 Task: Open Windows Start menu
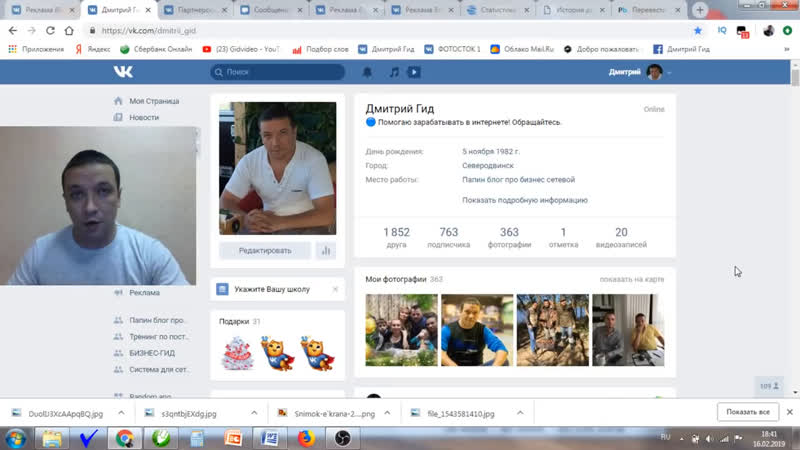[x=16, y=439]
